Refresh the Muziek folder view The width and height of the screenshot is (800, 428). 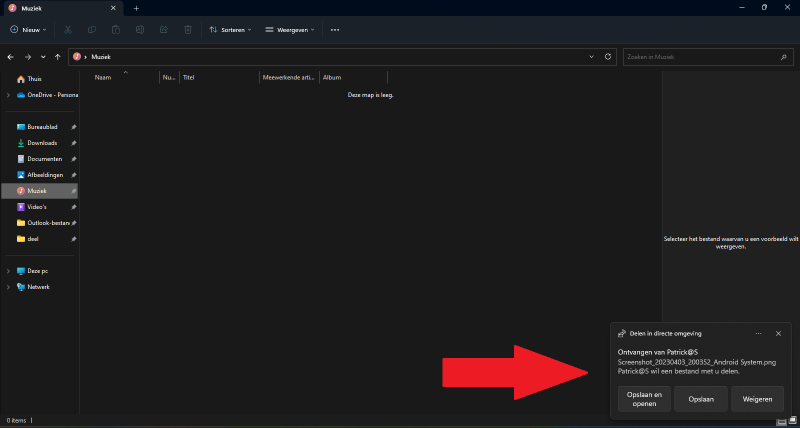[x=607, y=57]
